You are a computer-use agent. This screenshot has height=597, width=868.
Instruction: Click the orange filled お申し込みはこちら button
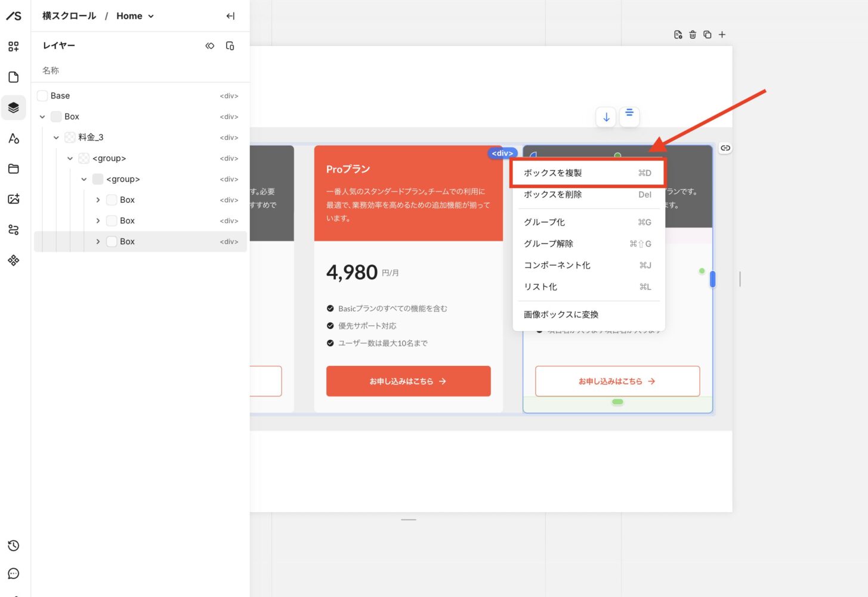coord(408,381)
